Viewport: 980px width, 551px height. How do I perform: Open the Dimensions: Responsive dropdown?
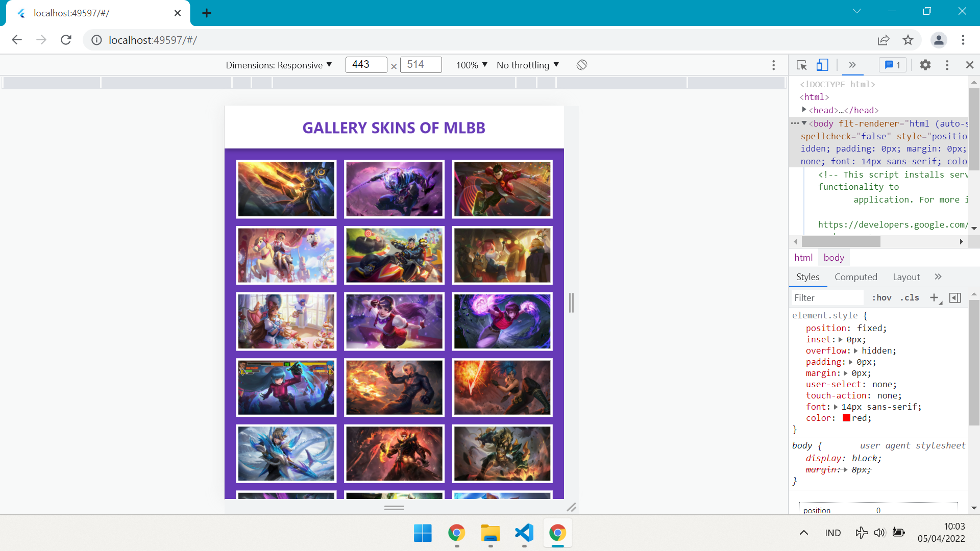[279, 65]
